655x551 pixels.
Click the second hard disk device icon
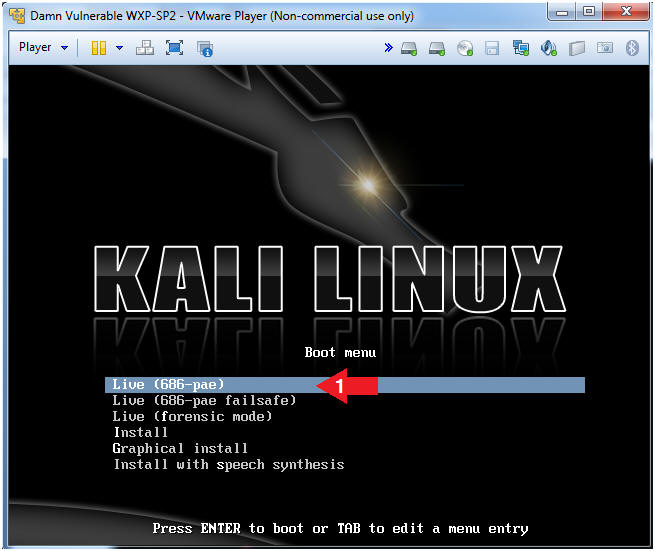[x=437, y=48]
